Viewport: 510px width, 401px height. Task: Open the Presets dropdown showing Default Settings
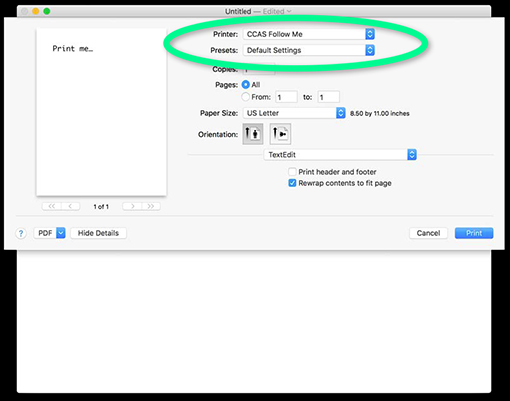coord(309,50)
